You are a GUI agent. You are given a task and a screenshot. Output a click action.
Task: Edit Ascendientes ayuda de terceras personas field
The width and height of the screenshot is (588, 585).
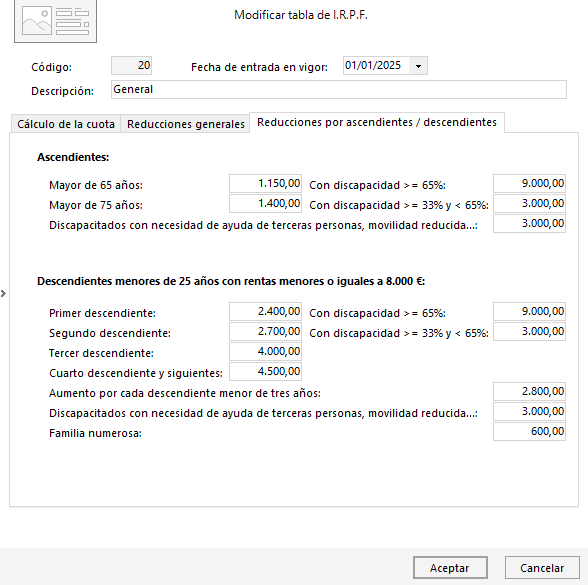pyautogui.click(x=529, y=224)
